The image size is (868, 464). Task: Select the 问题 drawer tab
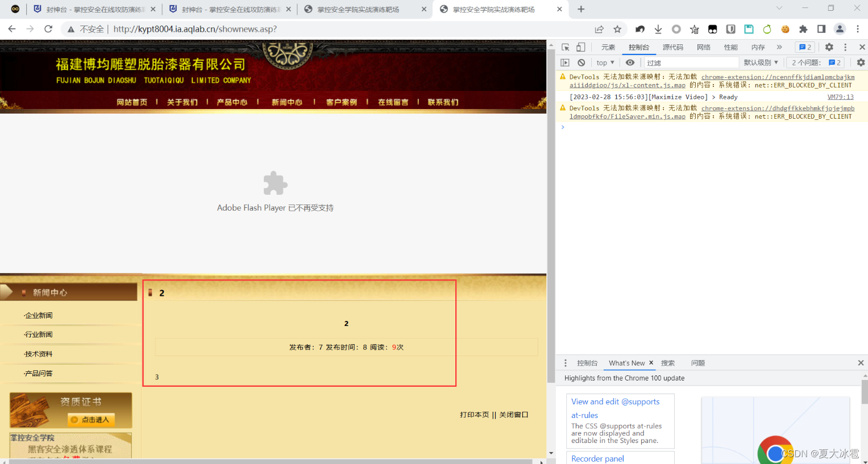click(698, 363)
